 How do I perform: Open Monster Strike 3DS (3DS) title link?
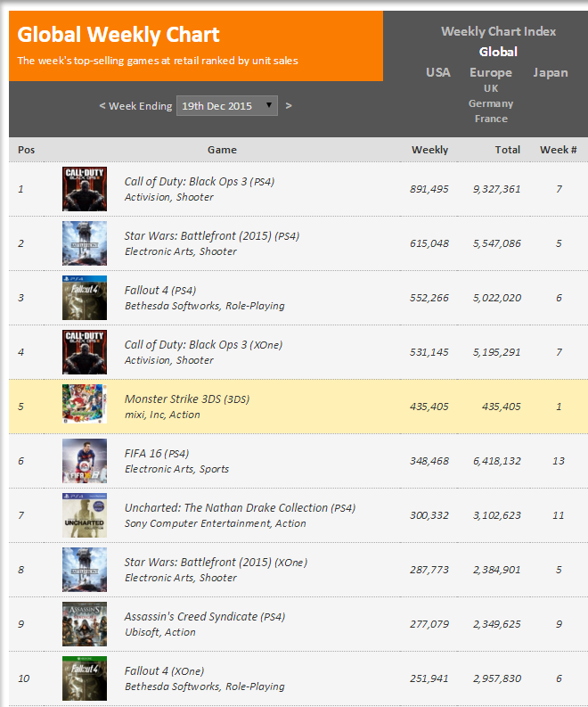click(x=187, y=399)
